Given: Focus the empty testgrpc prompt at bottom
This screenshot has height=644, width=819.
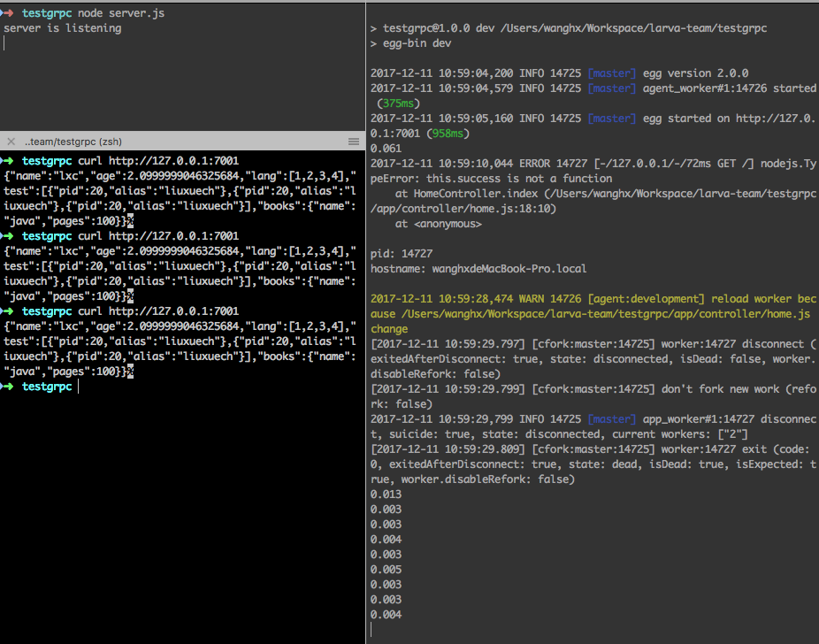Looking at the screenshot, I should click(79, 387).
